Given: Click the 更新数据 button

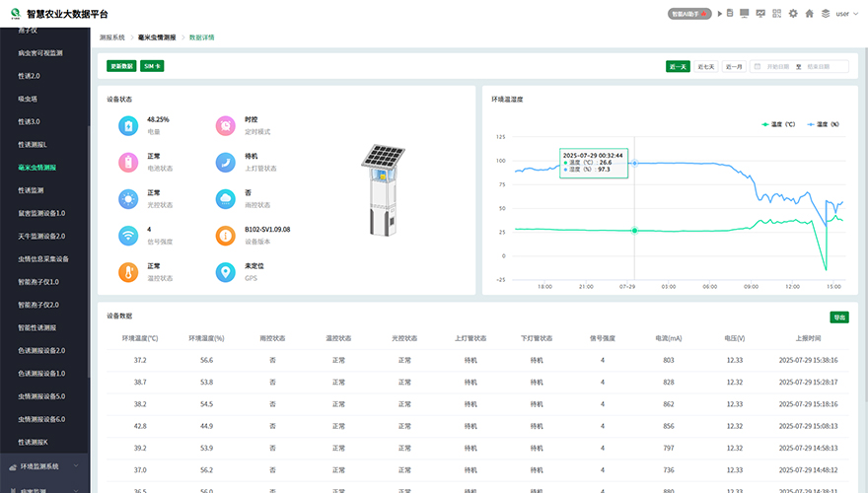Looking at the screenshot, I should 121,66.
